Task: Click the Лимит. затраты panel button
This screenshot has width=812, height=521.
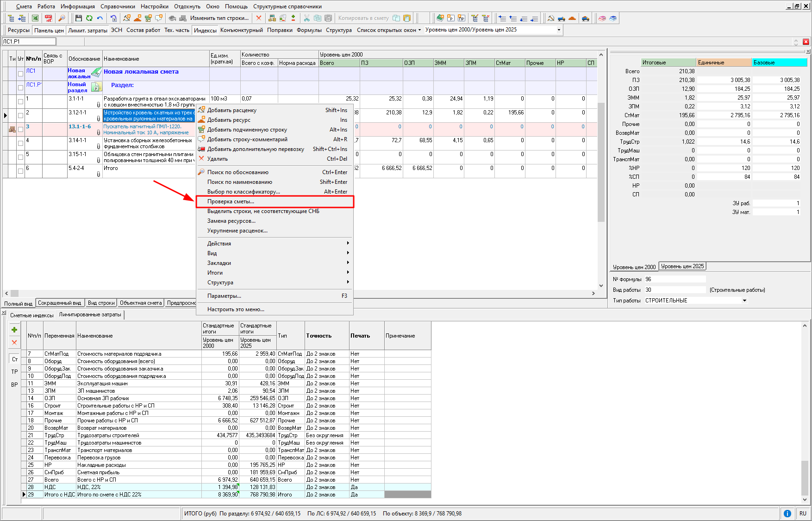Action: click(x=87, y=30)
